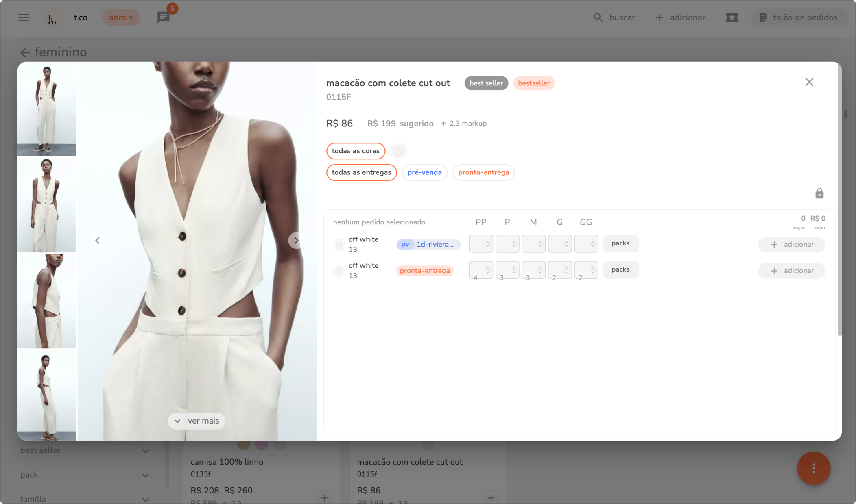Select the todas as cores filter chip
This screenshot has height=504, width=856.
(x=356, y=151)
